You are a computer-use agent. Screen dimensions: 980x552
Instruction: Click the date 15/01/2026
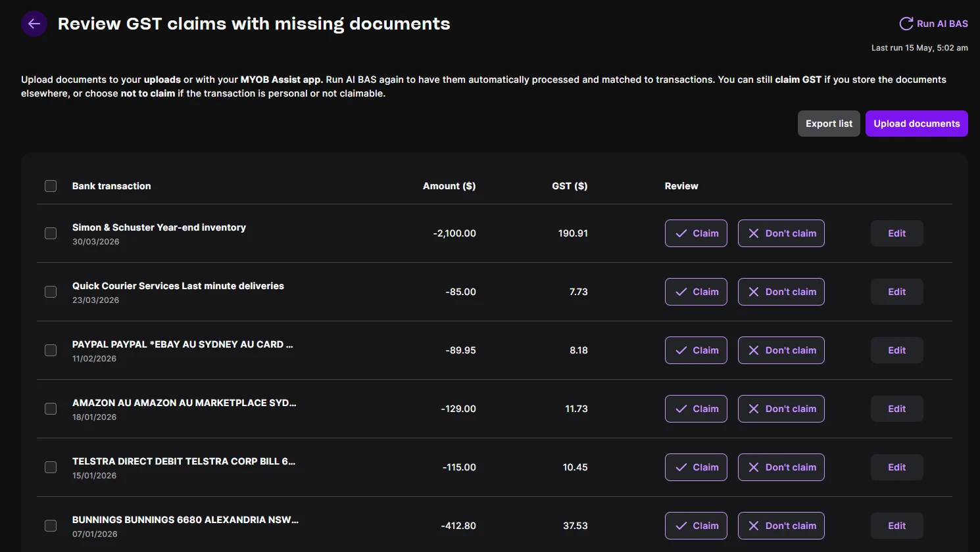point(95,476)
